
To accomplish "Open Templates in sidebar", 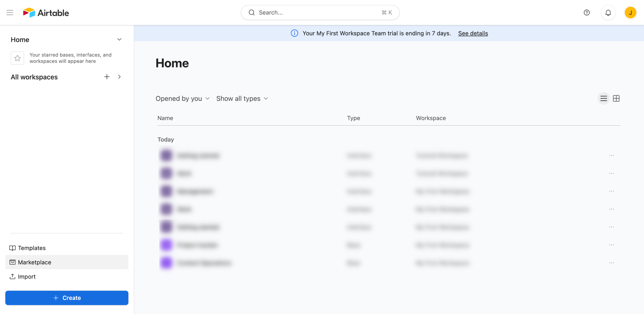I will pos(32,248).
